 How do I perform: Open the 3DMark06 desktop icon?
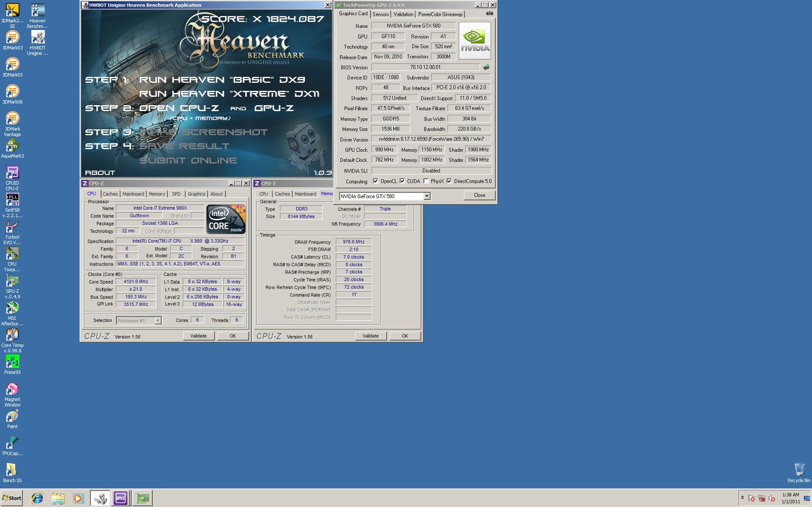12,94
